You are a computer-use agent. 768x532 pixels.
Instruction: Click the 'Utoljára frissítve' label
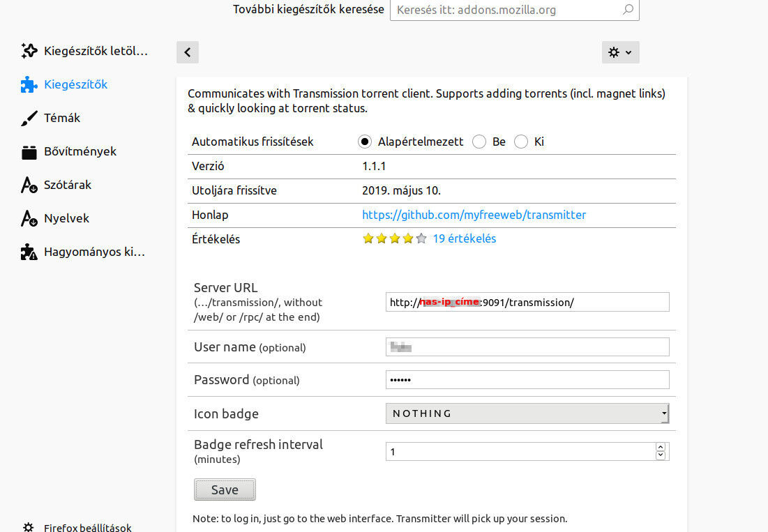point(234,191)
